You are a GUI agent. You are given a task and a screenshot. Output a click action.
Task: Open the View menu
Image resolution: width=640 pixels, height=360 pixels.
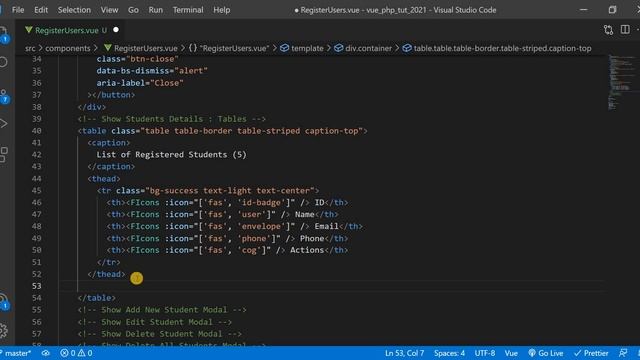[109, 10]
